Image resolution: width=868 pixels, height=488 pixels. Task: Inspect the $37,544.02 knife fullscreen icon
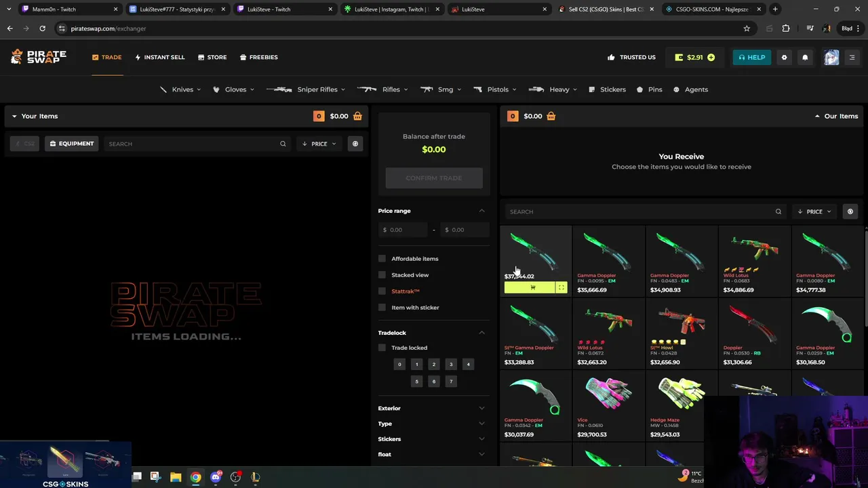click(561, 288)
